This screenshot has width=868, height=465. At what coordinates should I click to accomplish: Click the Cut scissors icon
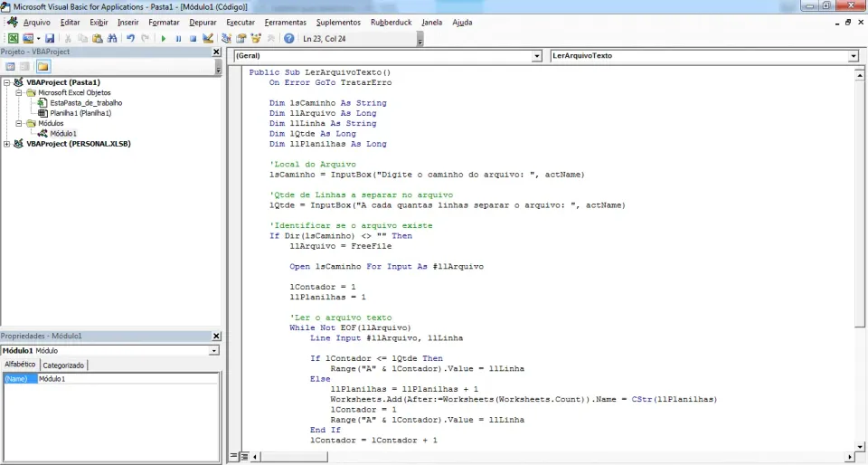tap(68, 38)
